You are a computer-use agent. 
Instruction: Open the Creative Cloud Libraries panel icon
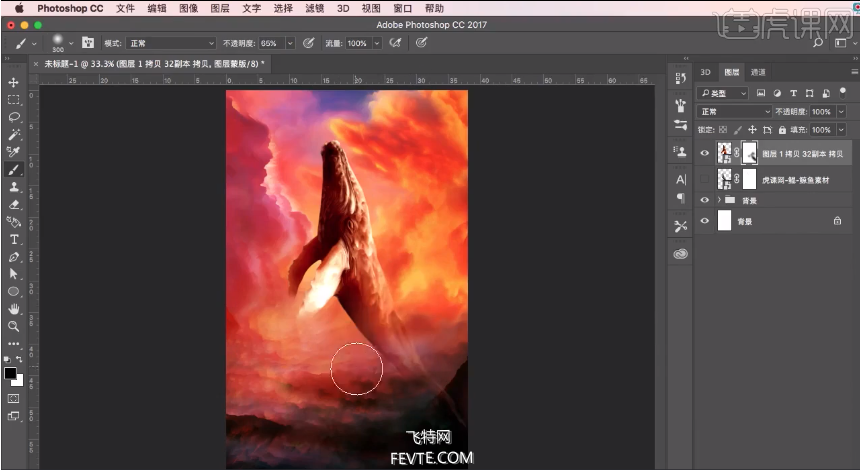[x=681, y=254]
